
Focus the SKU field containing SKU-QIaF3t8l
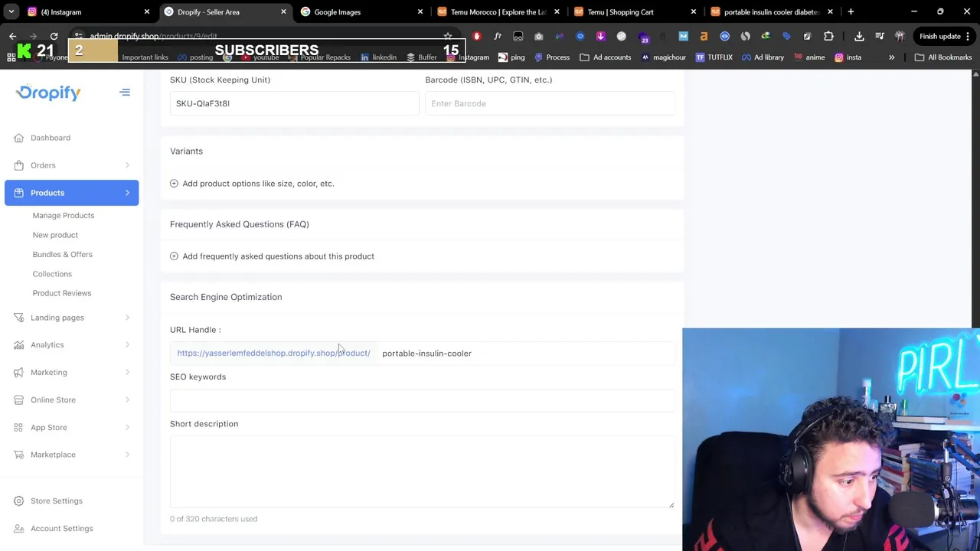click(294, 103)
